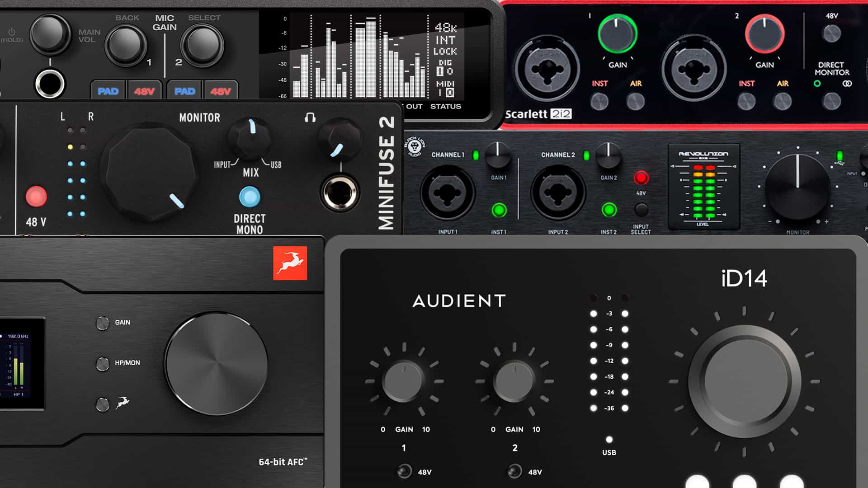Click the Scarlett 2i2 logo text
This screenshot has height=488, width=868.
[538, 114]
